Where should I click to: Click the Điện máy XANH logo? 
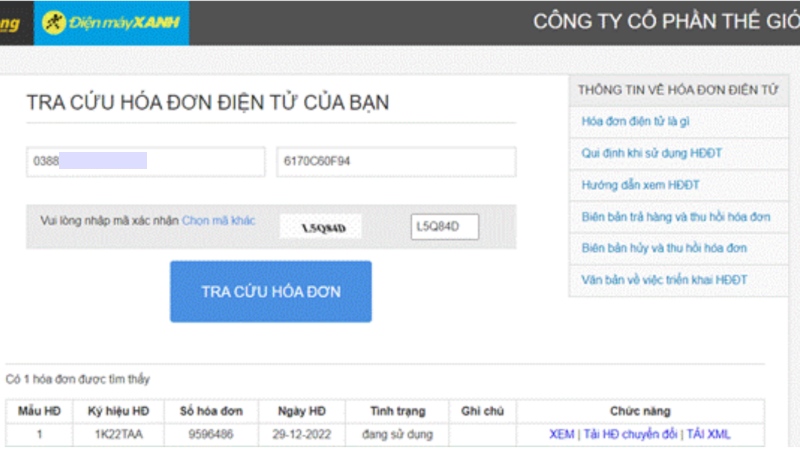coord(111,22)
